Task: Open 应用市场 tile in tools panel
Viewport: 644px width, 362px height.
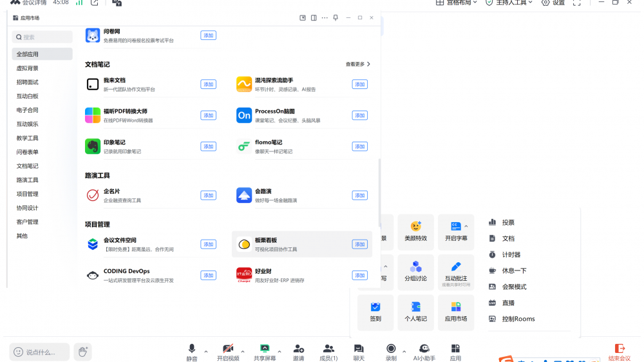Action: tap(456, 312)
